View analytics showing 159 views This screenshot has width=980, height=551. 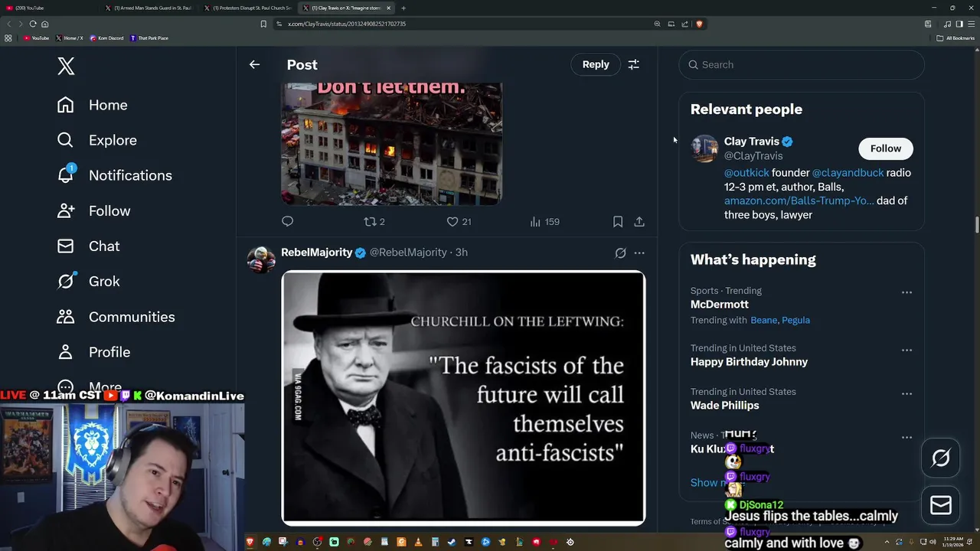tap(545, 222)
